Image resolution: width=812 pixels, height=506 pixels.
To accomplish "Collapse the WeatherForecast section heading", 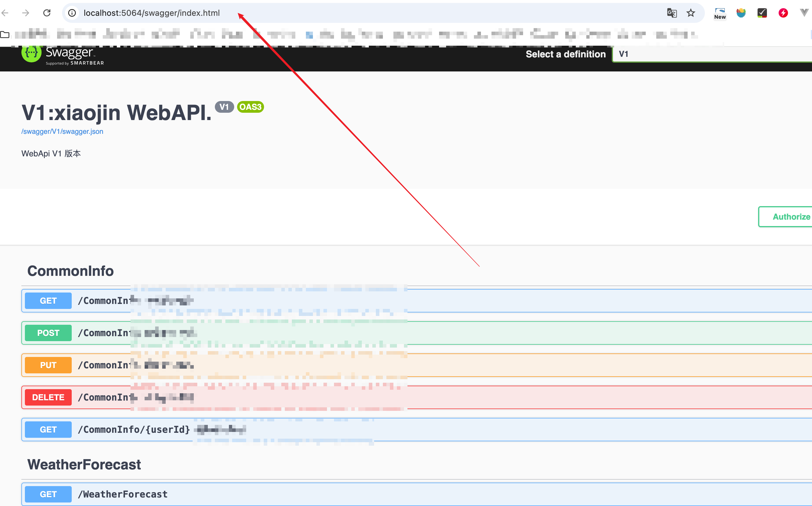I will point(84,464).
